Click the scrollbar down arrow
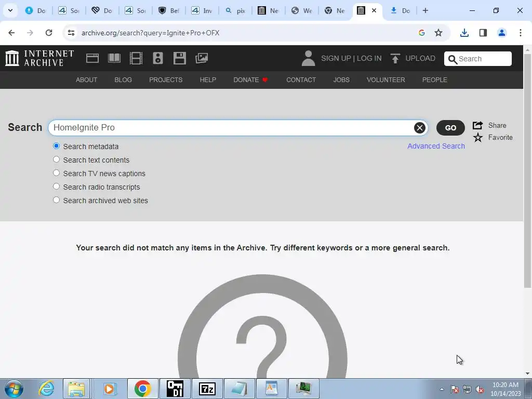 [528, 374]
